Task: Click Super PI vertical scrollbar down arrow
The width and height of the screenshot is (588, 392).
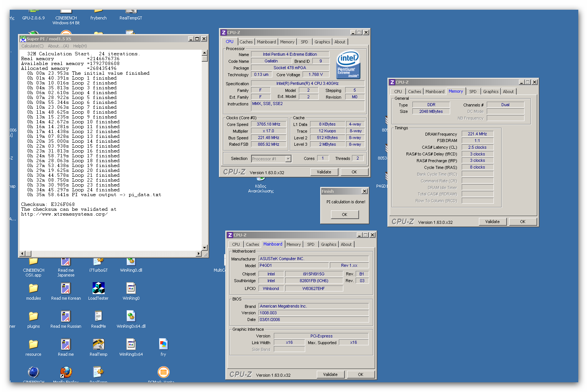Action: pos(204,247)
